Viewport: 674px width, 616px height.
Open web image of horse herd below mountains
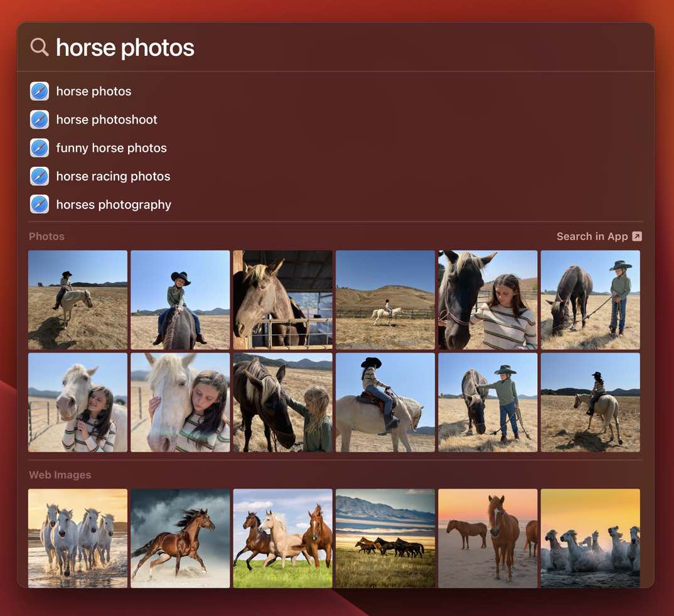pyautogui.click(x=385, y=538)
